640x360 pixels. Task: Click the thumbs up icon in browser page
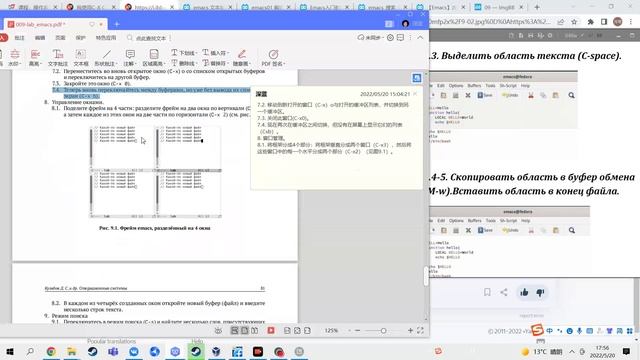[524, 292]
